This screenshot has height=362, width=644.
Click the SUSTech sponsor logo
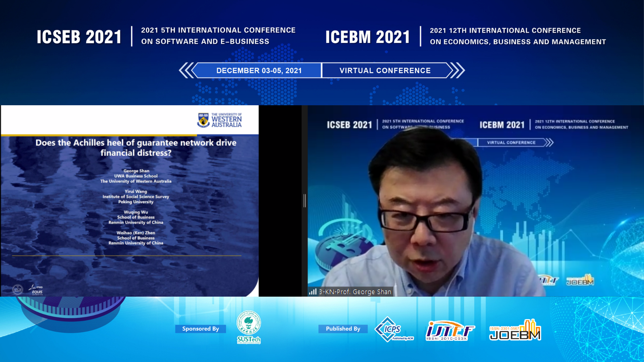point(249,327)
